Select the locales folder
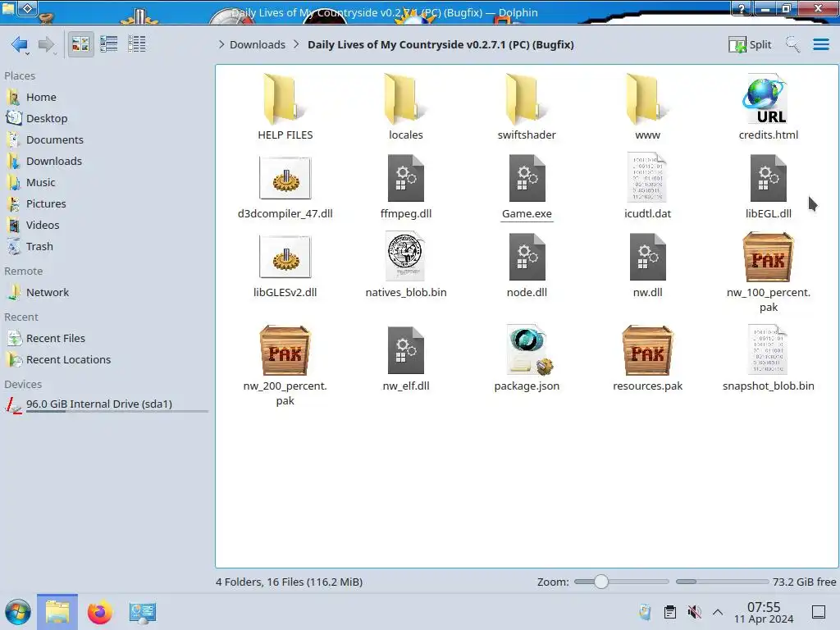The width and height of the screenshot is (840, 630). click(x=406, y=107)
